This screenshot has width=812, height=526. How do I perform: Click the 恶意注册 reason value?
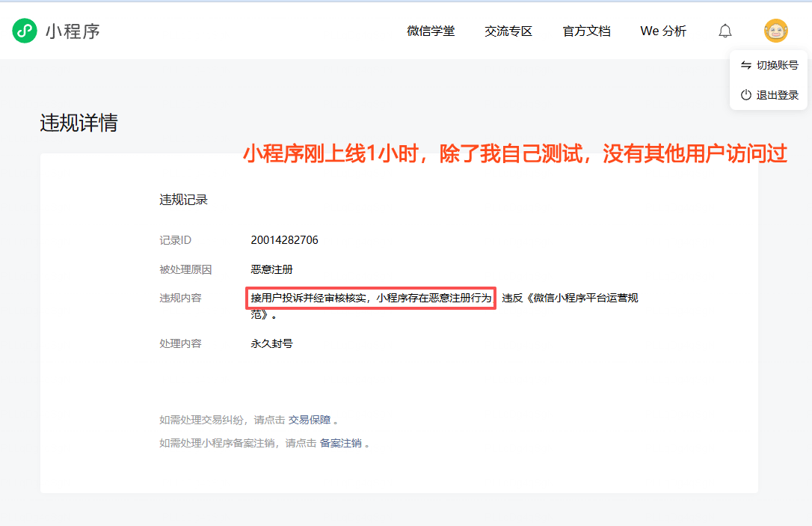tap(271, 269)
